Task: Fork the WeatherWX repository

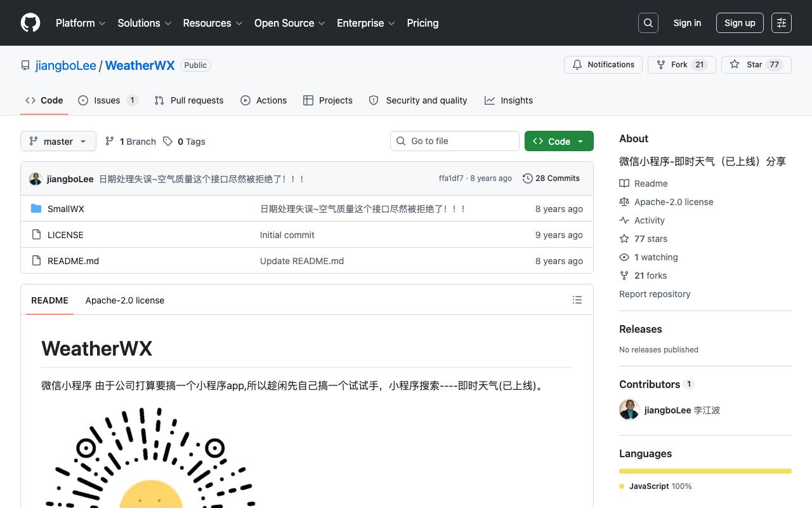Action: [x=682, y=65]
